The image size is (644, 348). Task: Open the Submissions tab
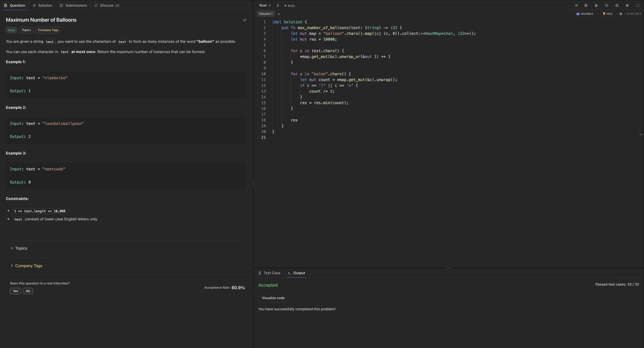coord(73,5)
